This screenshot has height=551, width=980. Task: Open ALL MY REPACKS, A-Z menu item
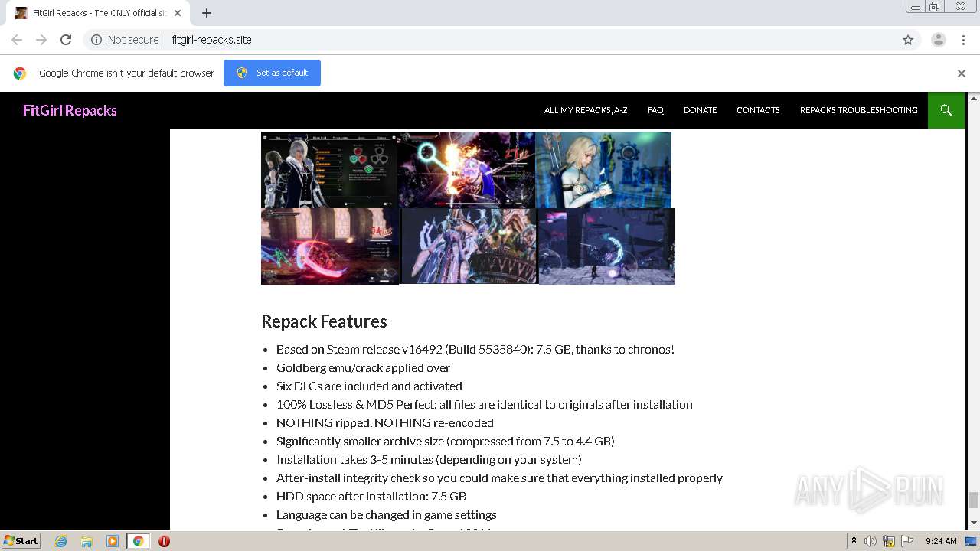(586, 110)
